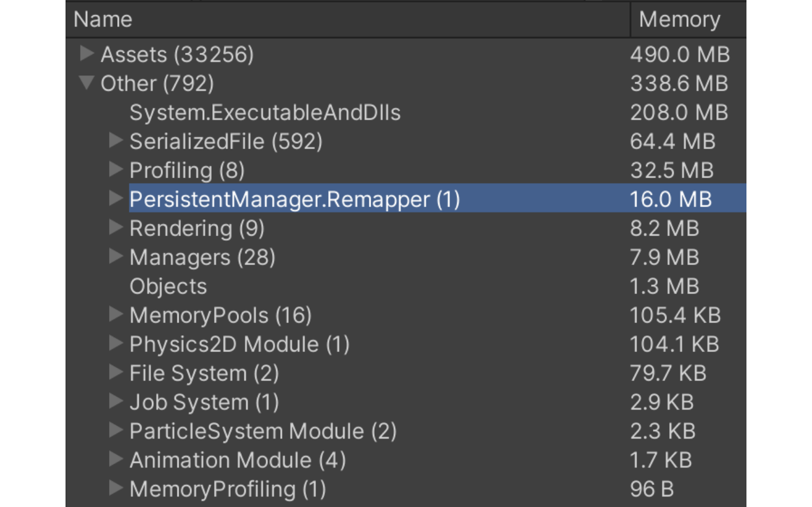Select the Animation Module (4) row

click(x=237, y=461)
